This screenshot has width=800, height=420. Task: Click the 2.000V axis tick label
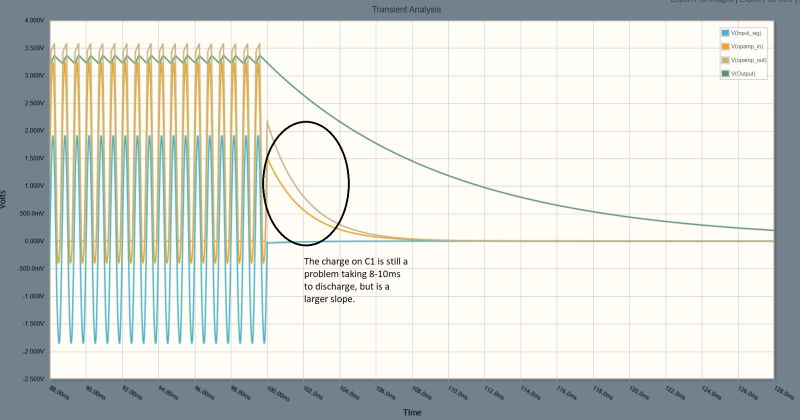[x=34, y=131]
